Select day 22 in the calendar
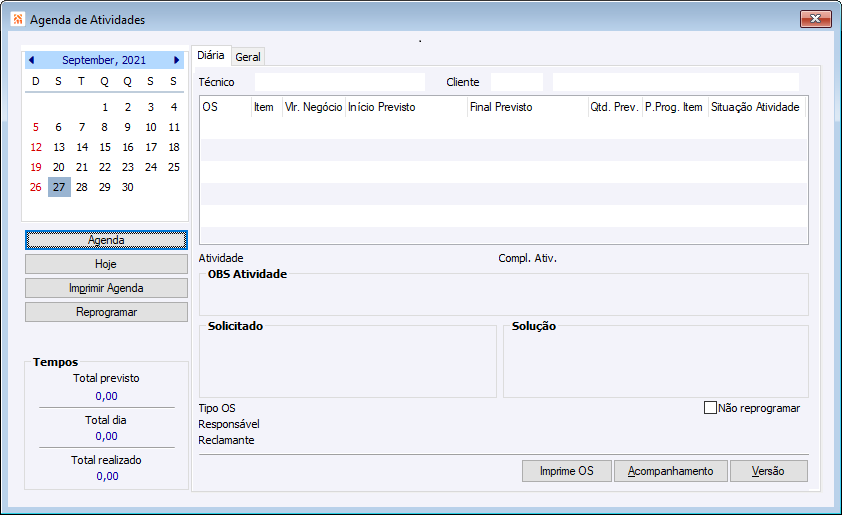Image resolution: width=842 pixels, height=515 pixels. coord(105,167)
